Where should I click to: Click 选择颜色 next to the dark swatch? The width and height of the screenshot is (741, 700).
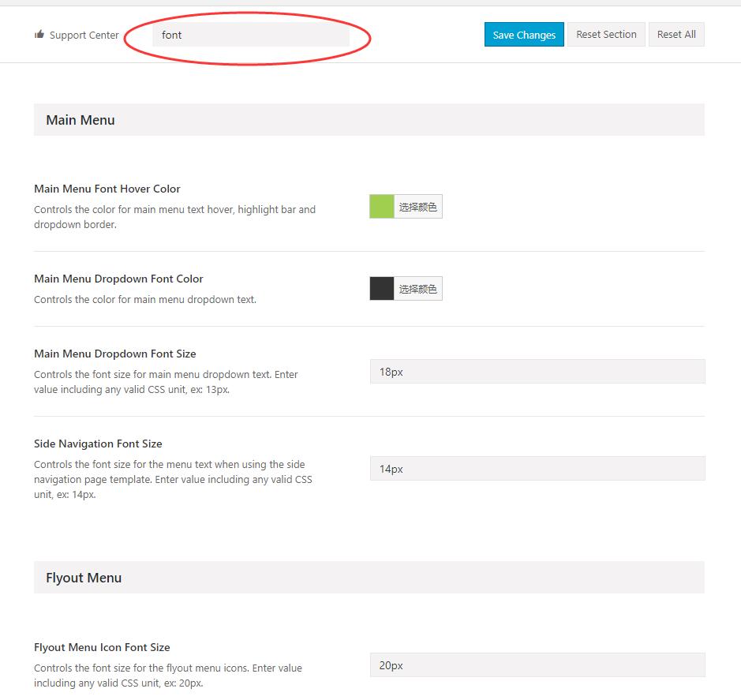tap(417, 289)
